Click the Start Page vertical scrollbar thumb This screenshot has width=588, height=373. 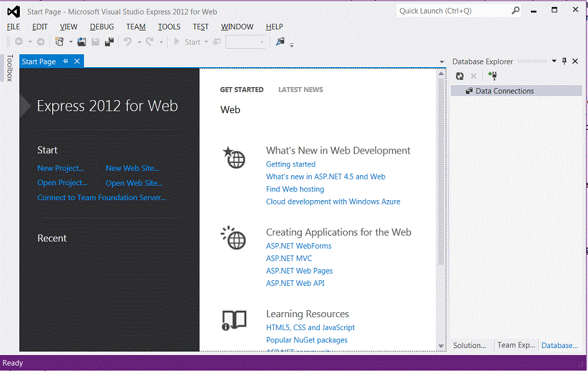[x=441, y=172]
